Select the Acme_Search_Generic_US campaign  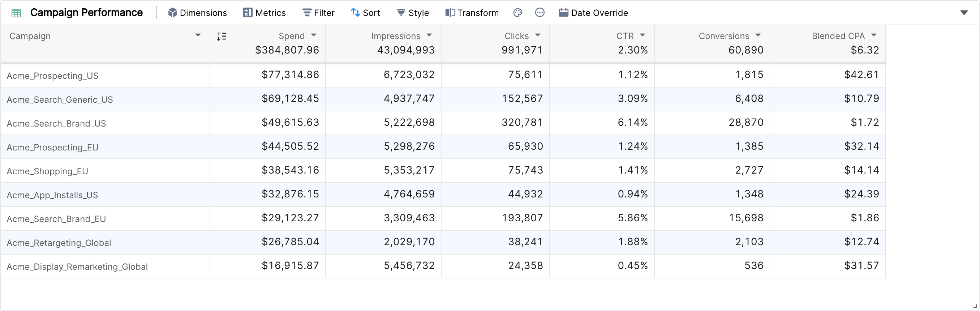click(x=60, y=100)
